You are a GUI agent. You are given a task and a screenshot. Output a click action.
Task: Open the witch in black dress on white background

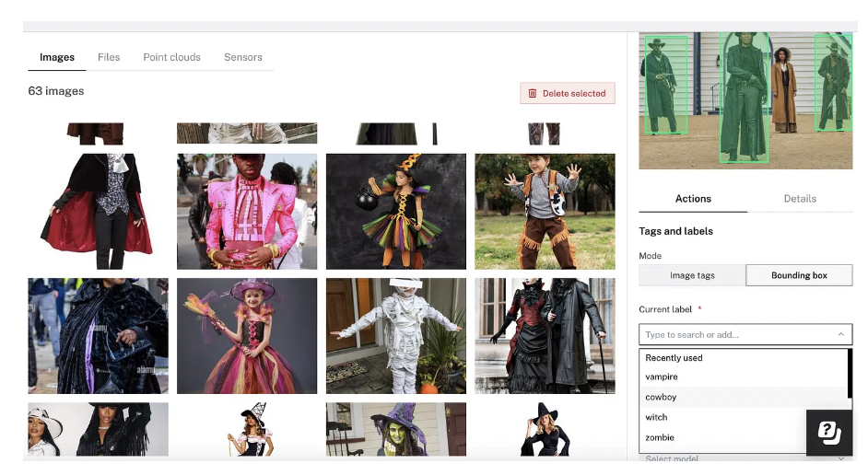click(x=545, y=429)
